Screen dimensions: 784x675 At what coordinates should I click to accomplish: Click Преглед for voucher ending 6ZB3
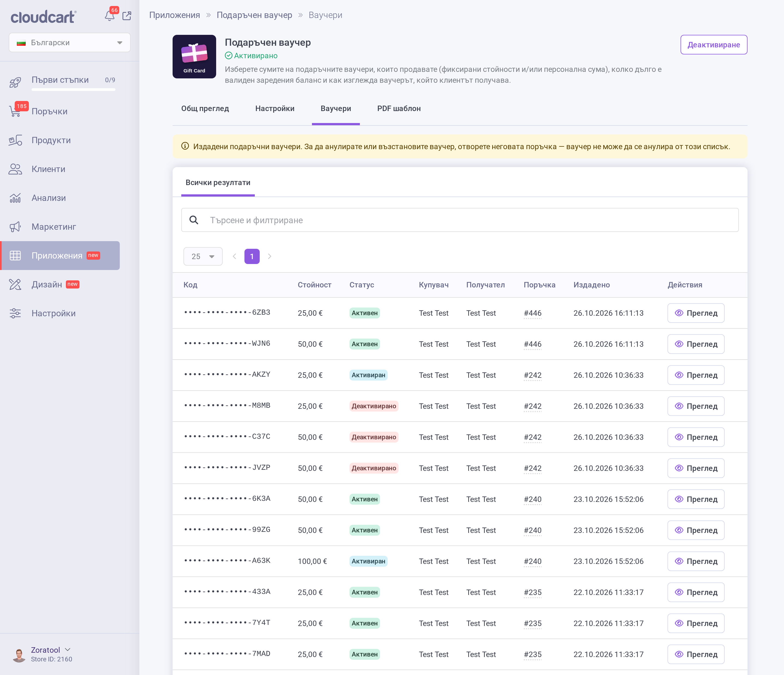696,313
